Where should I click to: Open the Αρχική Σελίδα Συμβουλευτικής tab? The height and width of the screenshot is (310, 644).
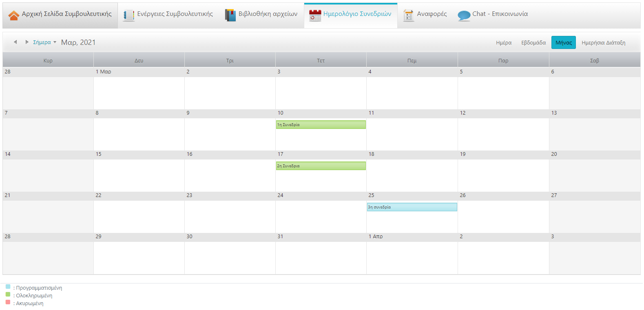(66, 14)
